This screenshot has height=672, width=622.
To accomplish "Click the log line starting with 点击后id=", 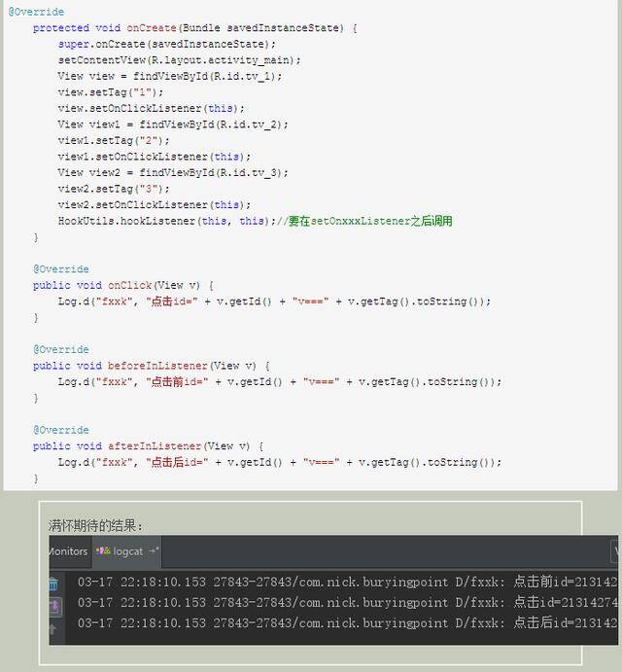I will click(x=347, y=622).
